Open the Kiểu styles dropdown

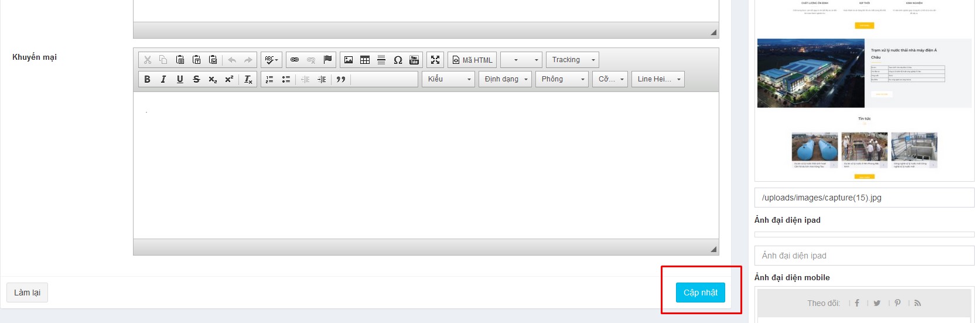[449, 79]
